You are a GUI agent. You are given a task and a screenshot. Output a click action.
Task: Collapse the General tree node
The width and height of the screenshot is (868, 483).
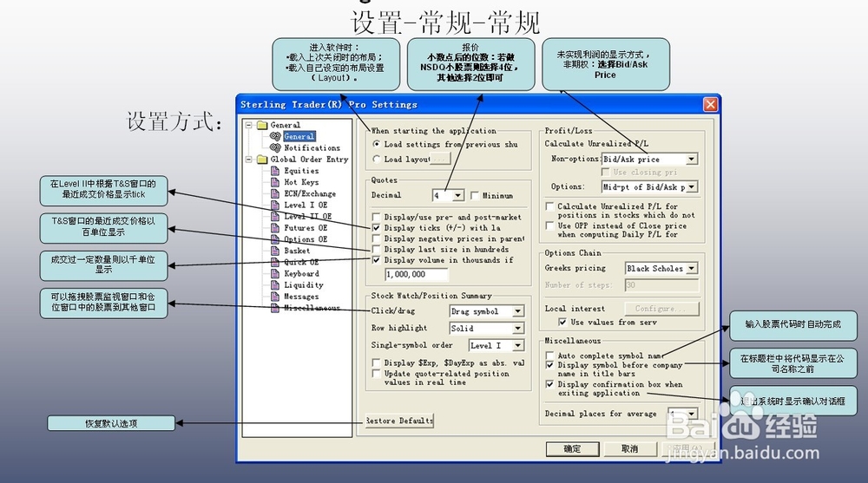point(249,125)
